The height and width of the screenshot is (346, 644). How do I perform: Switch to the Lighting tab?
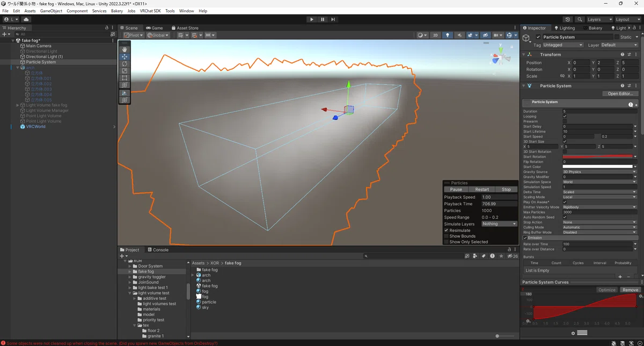pyautogui.click(x=565, y=28)
